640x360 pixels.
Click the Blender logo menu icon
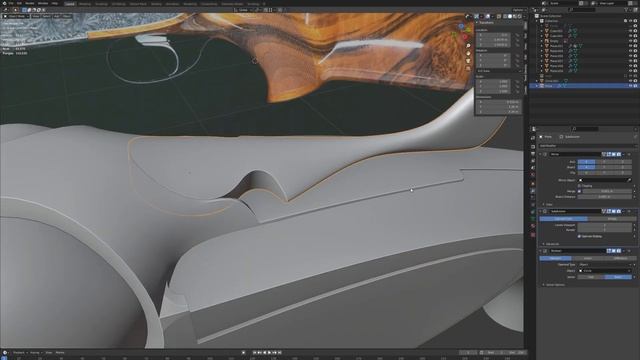(x=4, y=3)
